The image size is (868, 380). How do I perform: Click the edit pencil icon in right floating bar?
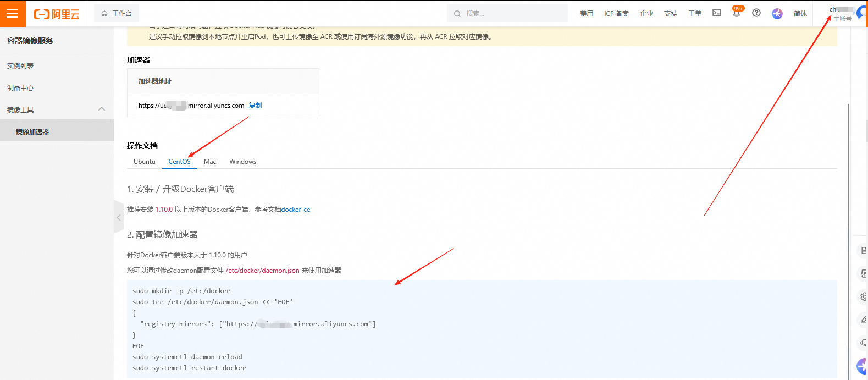[x=863, y=320]
